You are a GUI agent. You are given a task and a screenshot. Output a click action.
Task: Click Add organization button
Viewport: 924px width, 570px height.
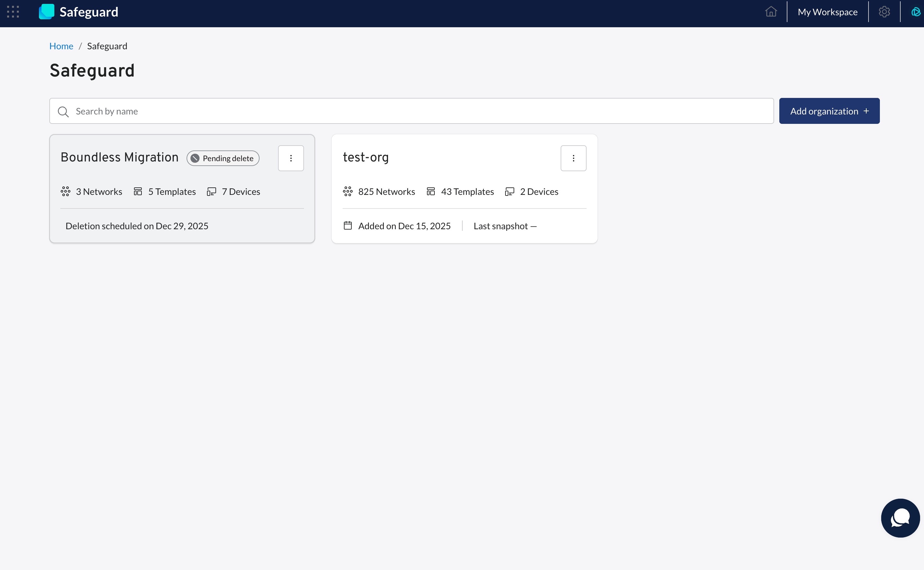pos(829,111)
